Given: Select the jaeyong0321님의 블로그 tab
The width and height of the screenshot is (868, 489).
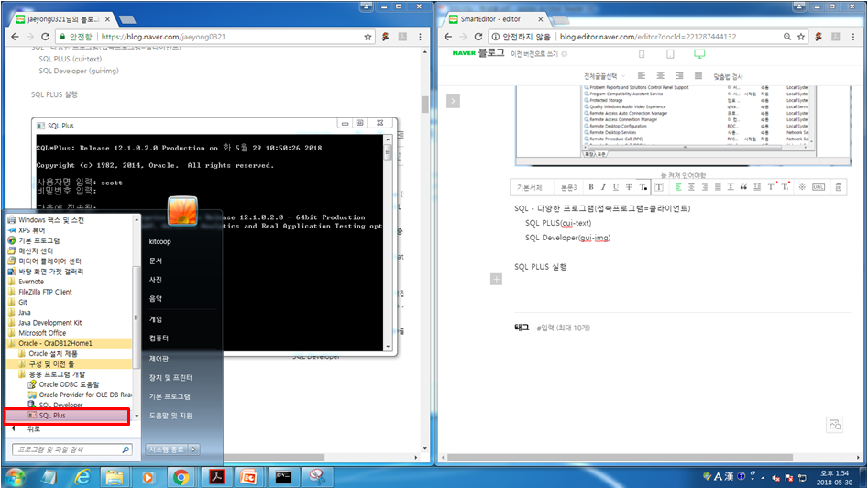Looking at the screenshot, I should [x=63, y=19].
